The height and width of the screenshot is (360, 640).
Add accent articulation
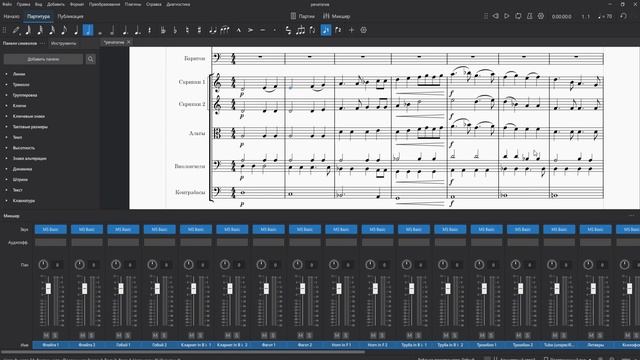tap(250, 30)
